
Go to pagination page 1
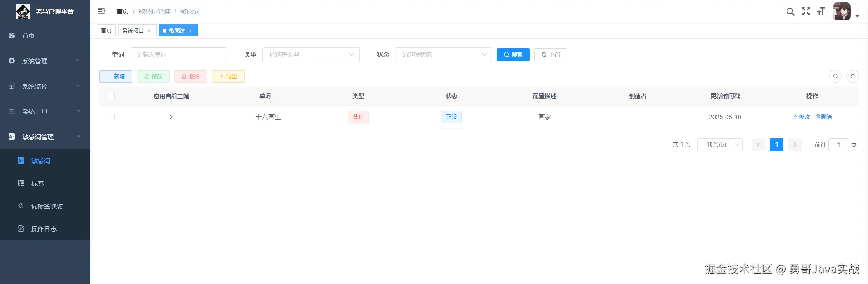[777, 145]
